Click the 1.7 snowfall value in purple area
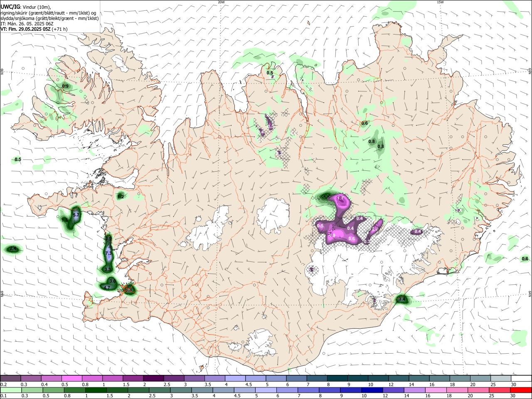 (340, 198)
